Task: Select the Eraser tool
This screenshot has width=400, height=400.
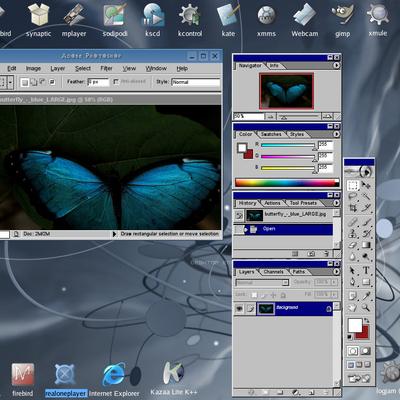Action: coord(353,245)
